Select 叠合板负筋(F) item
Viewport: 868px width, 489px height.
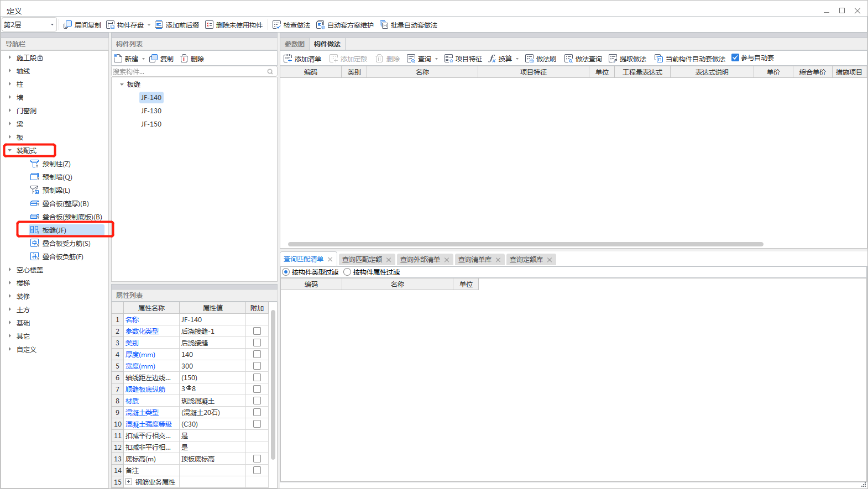[62, 257]
